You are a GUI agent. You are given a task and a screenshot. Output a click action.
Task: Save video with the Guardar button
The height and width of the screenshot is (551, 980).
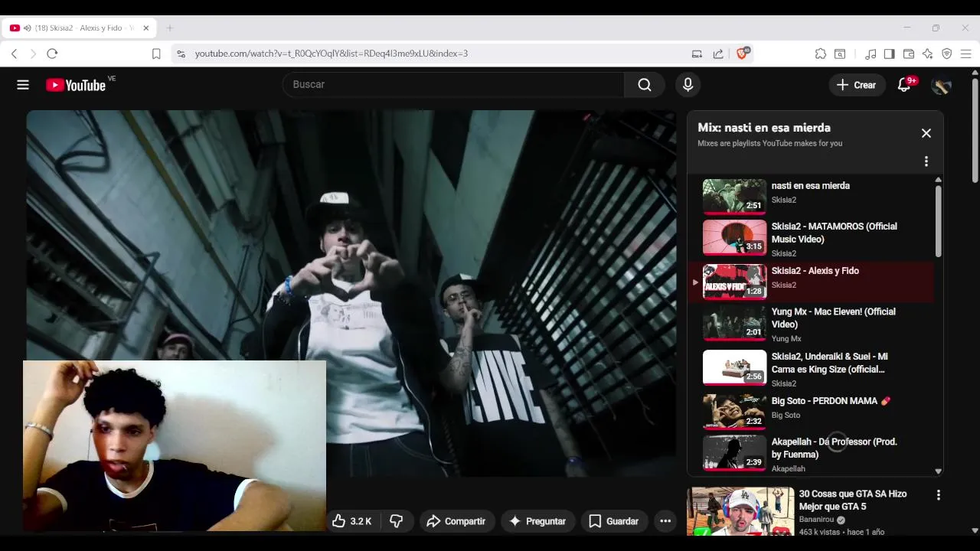click(613, 521)
